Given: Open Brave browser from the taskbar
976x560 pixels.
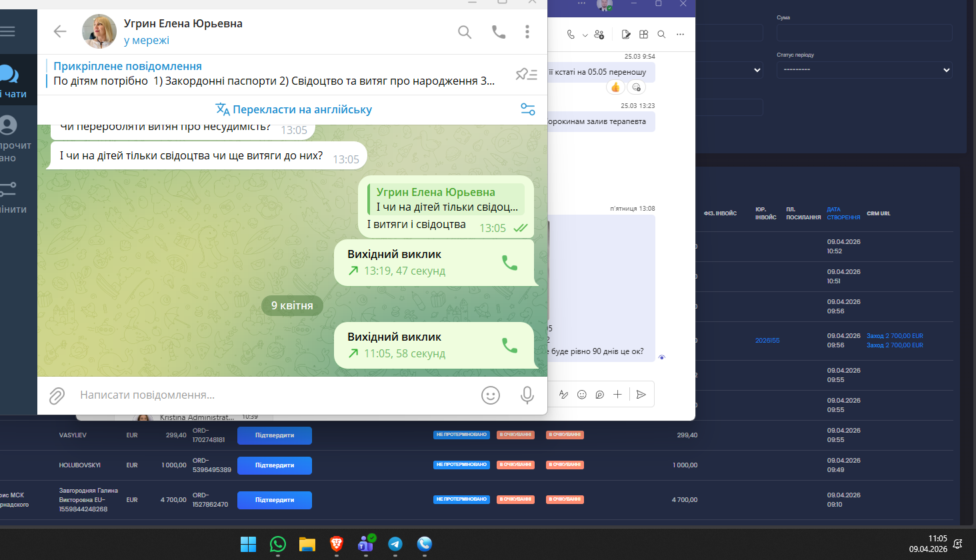Looking at the screenshot, I should click(x=337, y=544).
